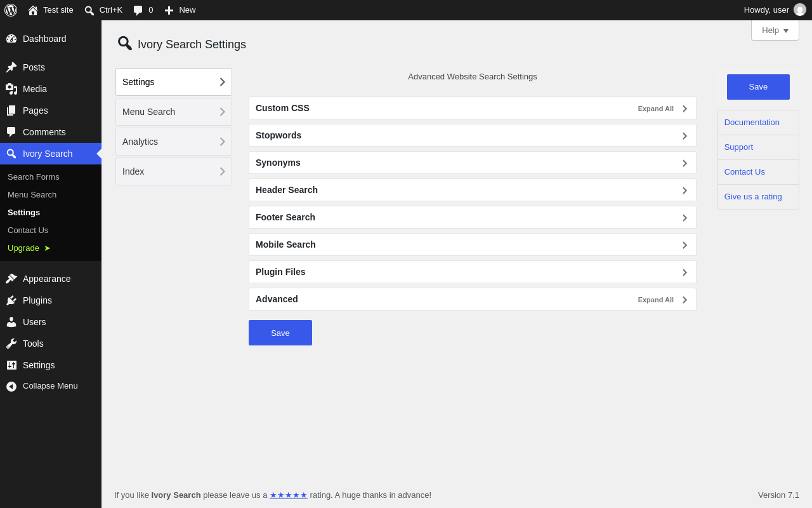Click the Save button below Advanced section

click(280, 333)
